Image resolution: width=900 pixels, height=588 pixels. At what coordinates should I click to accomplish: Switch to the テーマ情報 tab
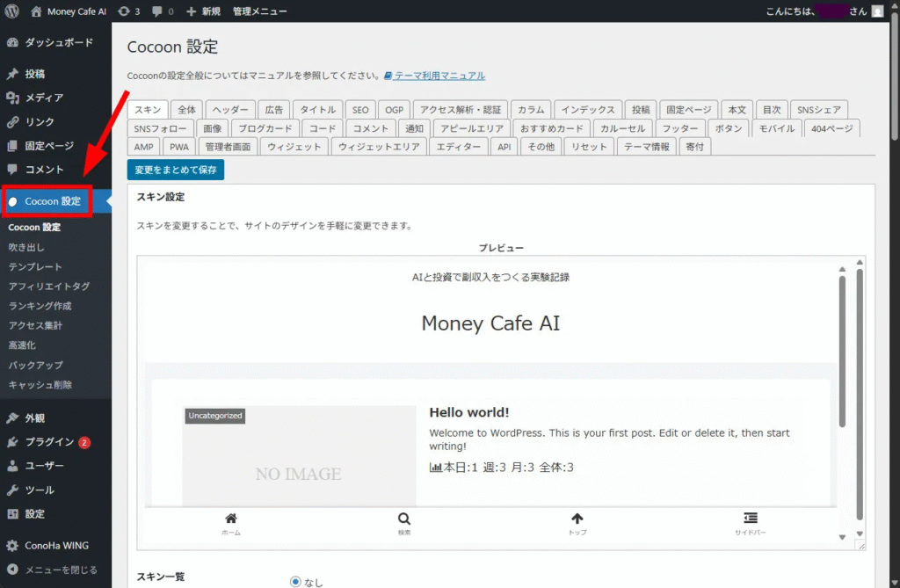click(x=646, y=147)
